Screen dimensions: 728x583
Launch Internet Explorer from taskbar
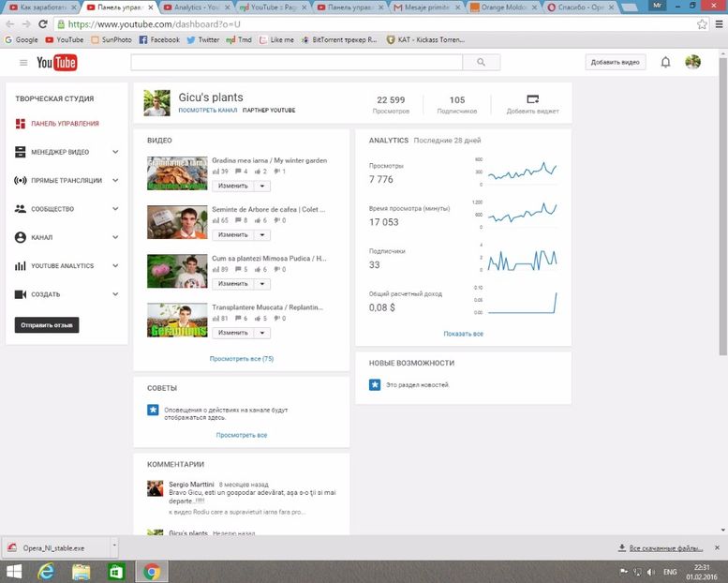coord(47,572)
